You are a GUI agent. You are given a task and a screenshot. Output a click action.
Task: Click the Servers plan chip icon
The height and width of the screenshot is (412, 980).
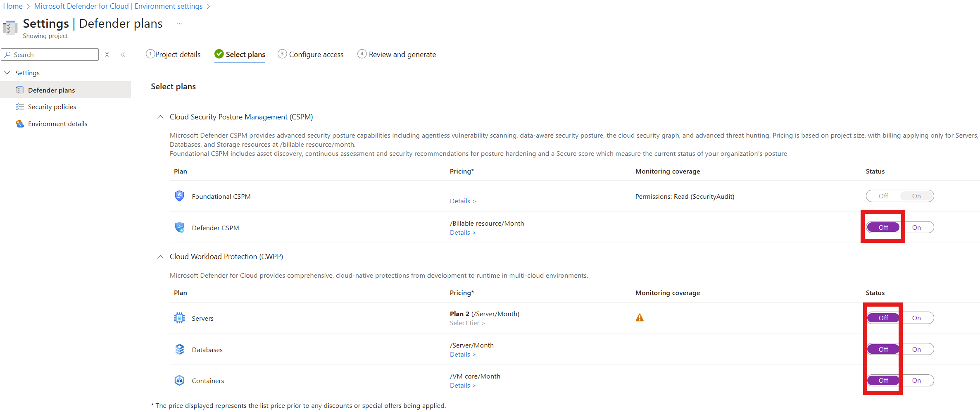[179, 318]
